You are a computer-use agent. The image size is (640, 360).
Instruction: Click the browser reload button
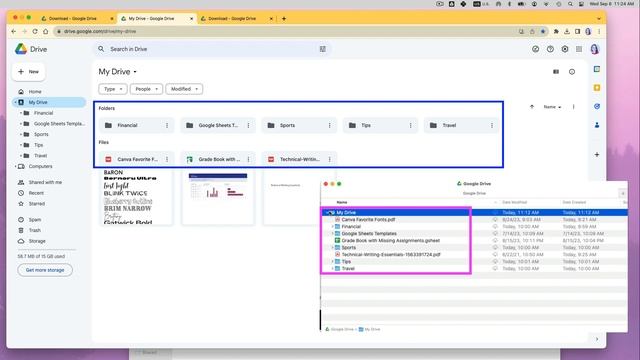click(35, 31)
